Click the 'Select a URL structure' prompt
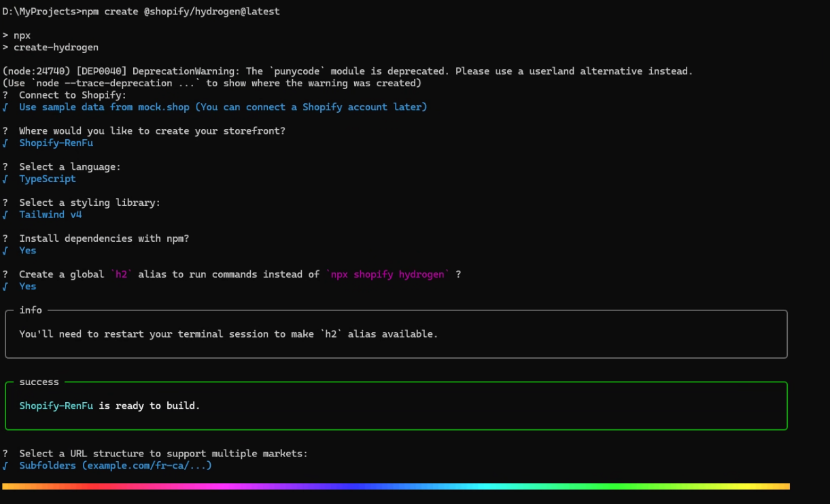The width and height of the screenshot is (830, 504). click(x=163, y=454)
